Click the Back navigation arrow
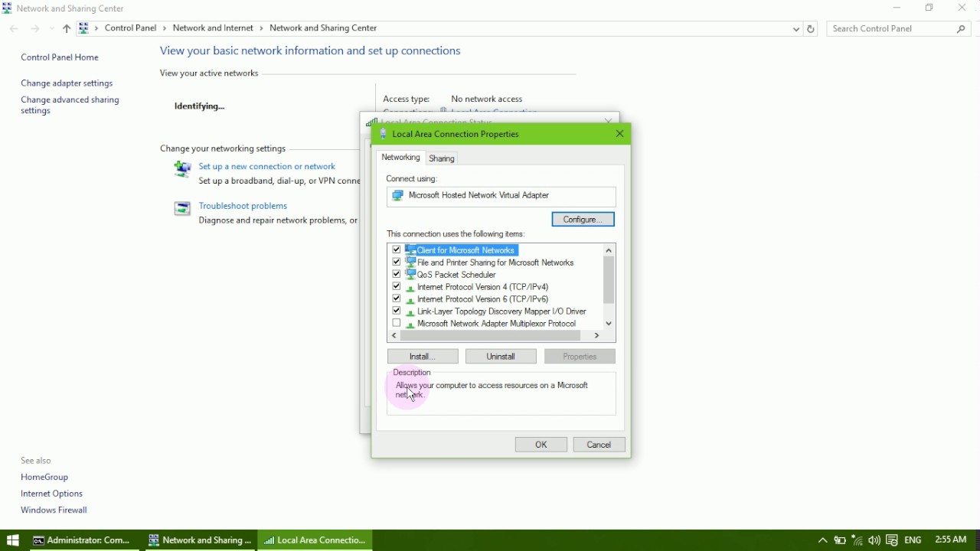This screenshot has width=980, height=551. click(x=15, y=29)
